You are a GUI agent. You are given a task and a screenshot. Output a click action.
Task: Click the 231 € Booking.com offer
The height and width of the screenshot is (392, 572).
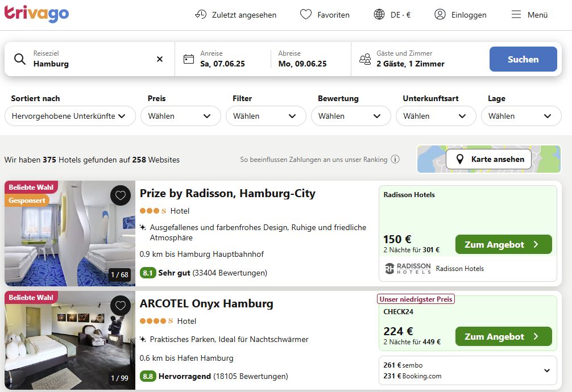click(x=412, y=376)
